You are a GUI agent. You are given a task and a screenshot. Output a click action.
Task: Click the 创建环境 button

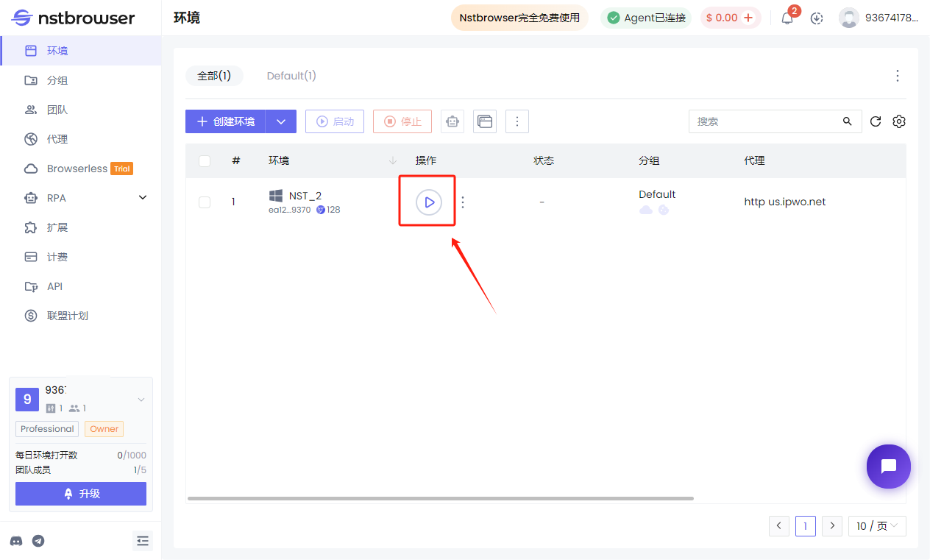[x=225, y=121]
